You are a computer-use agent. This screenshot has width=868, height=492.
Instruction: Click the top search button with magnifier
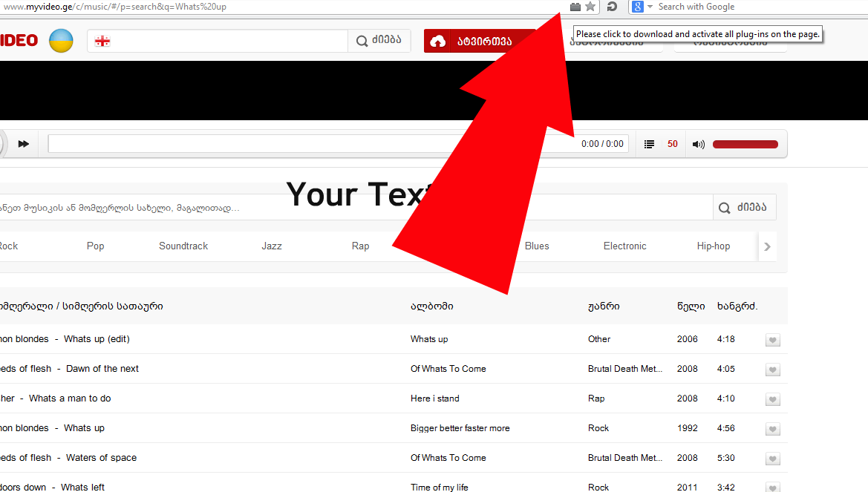(379, 40)
